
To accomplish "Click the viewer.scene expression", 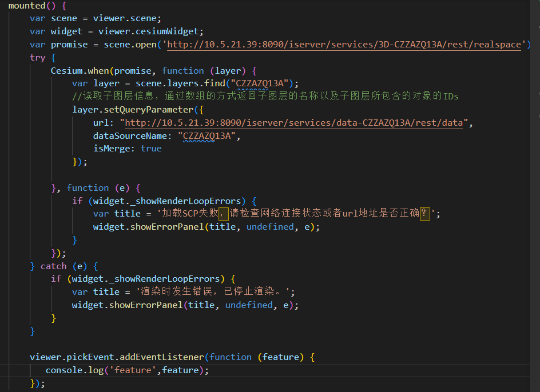I will (124, 19).
